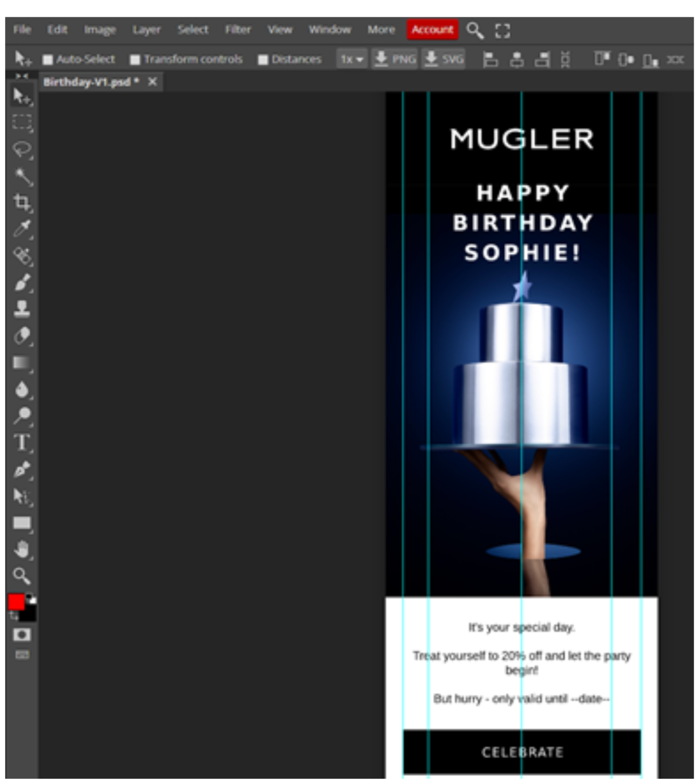The height and width of the screenshot is (784, 698).
Task: Select the Rectangle shape tool
Action: 22,523
